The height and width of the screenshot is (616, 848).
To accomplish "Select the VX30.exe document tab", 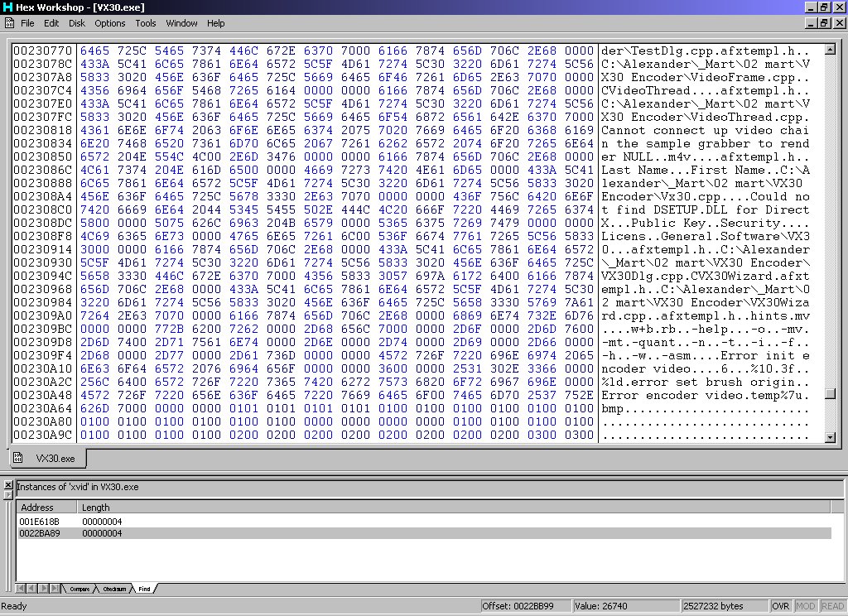I will (x=48, y=459).
